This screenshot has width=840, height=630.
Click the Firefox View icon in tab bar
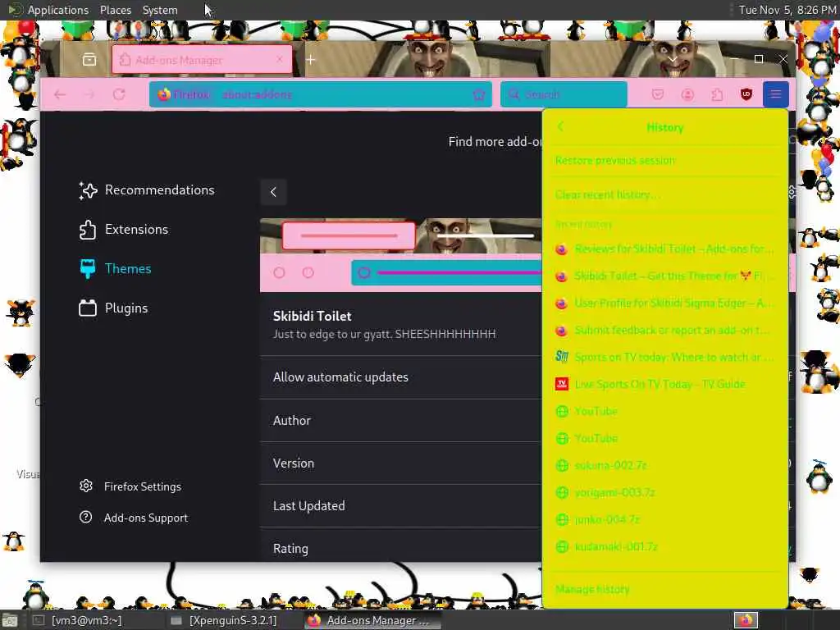[89, 59]
